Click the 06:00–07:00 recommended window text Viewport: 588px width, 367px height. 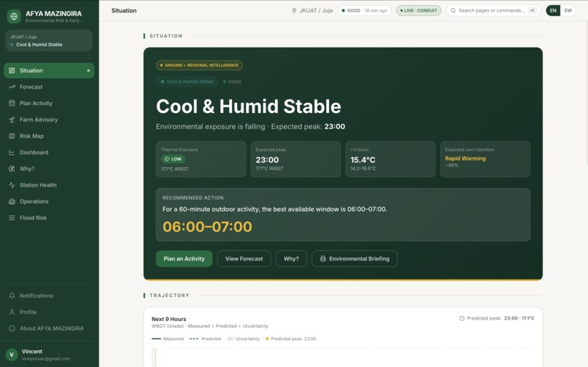(207, 227)
